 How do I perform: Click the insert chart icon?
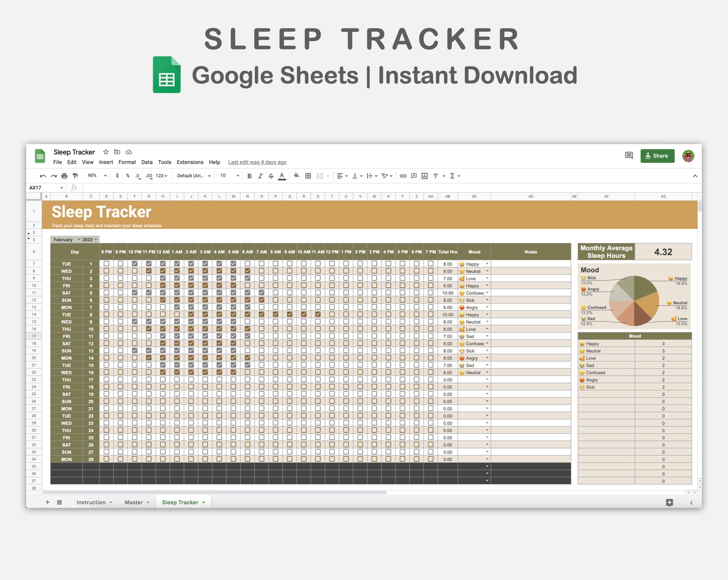(x=424, y=176)
